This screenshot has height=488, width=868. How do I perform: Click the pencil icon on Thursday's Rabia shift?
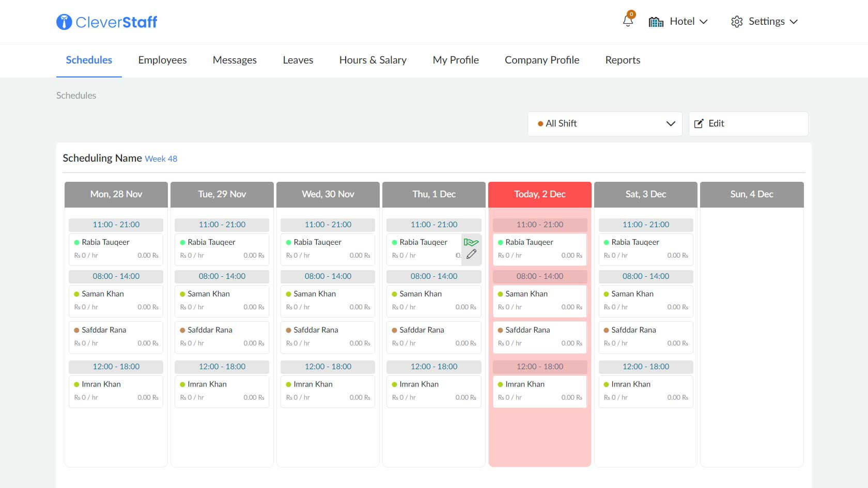point(471,254)
